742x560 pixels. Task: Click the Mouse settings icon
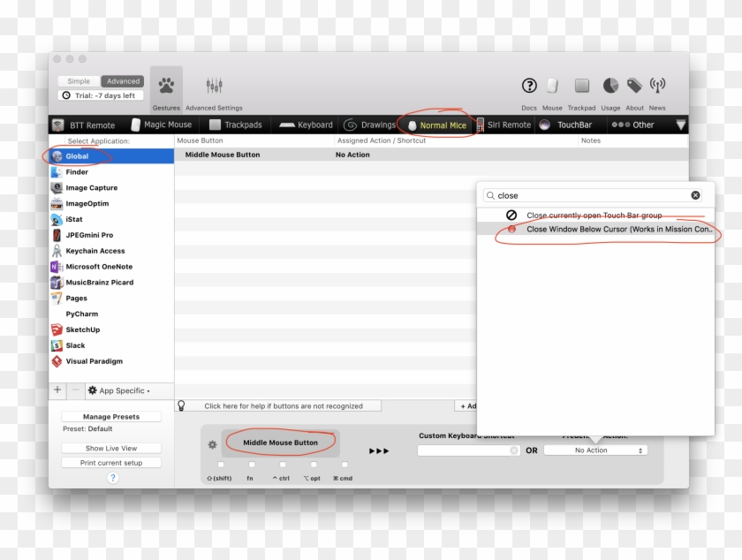pos(550,86)
